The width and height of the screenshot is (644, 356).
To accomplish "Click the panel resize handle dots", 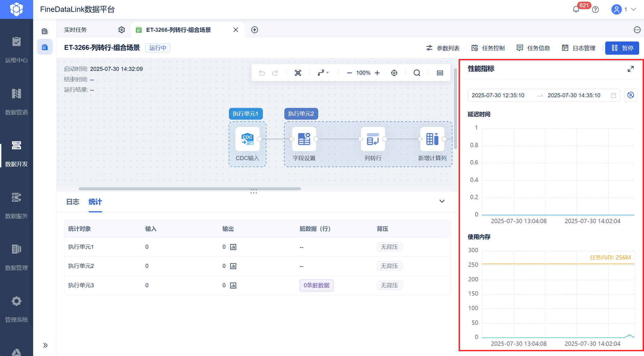I will coord(254,191).
